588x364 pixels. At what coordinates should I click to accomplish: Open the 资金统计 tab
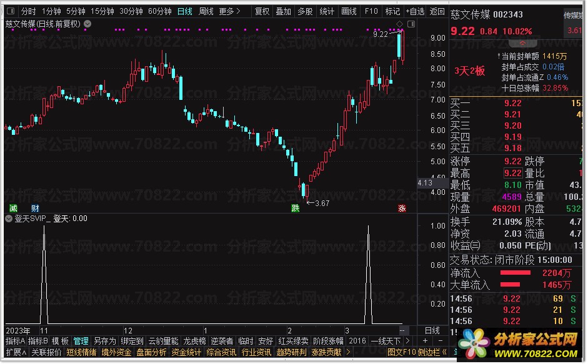point(186,352)
